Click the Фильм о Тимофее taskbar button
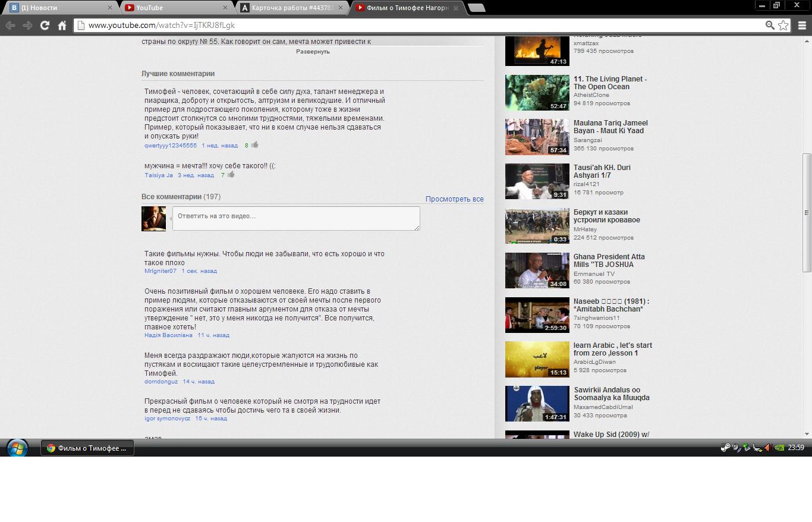This screenshot has width=812, height=522. 87,448
